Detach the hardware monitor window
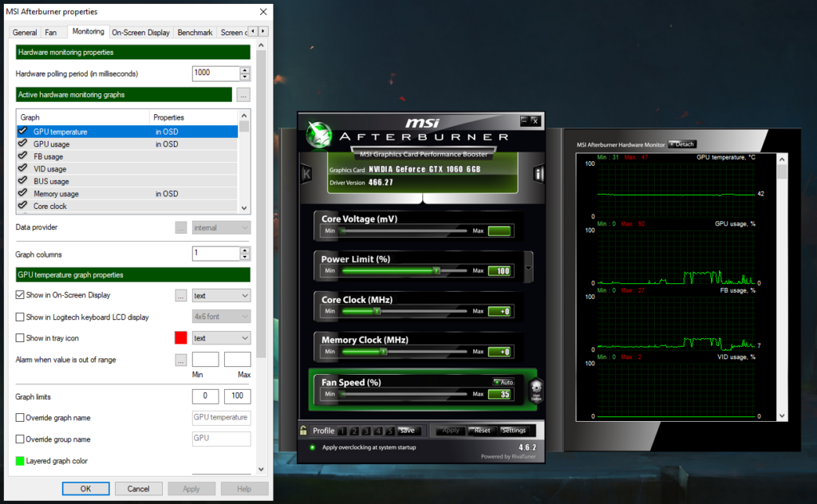 [x=683, y=144]
